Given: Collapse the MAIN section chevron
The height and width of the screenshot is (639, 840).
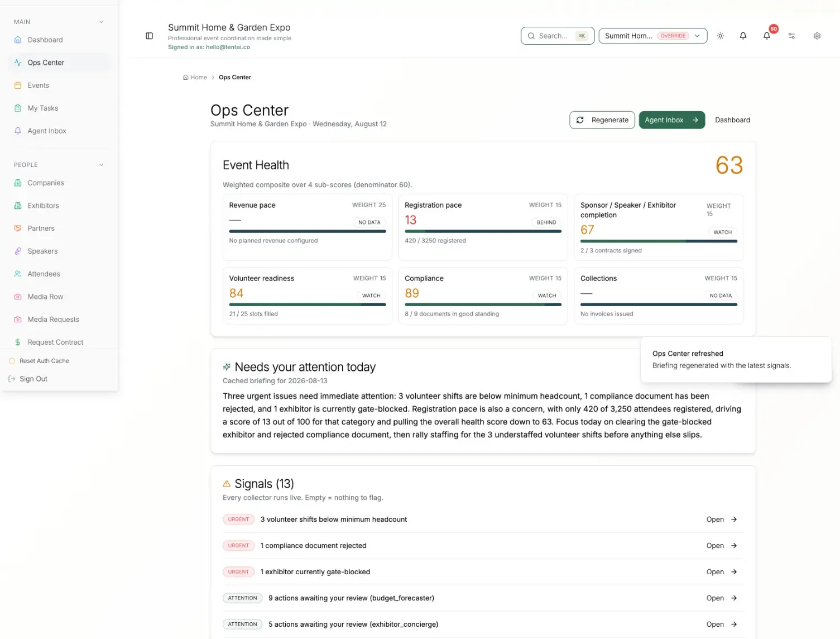Looking at the screenshot, I should pyautogui.click(x=101, y=22).
